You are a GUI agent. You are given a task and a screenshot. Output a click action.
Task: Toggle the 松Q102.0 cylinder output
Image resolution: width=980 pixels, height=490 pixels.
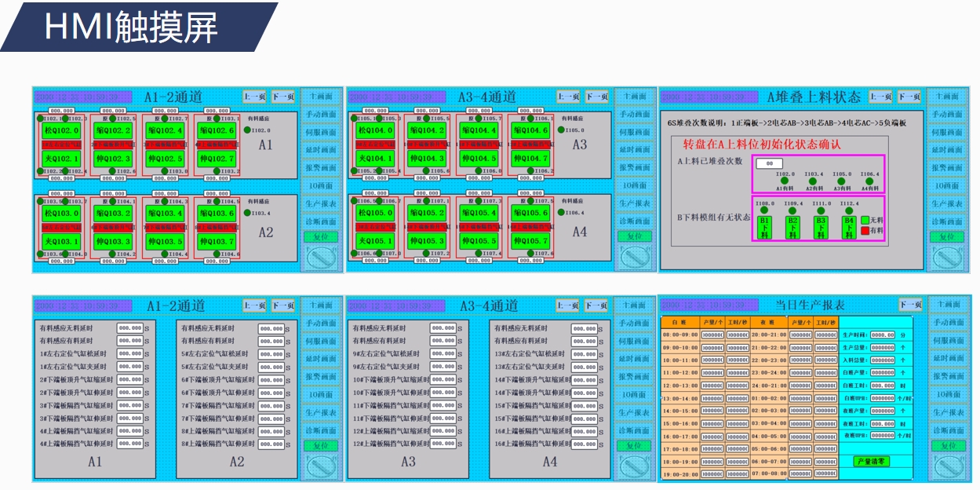pyautogui.click(x=61, y=131)
